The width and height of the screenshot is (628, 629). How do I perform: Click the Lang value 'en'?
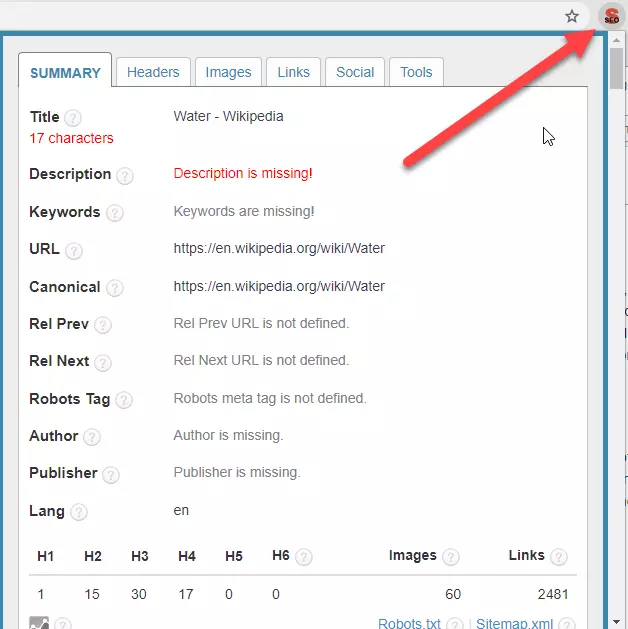(x=181, y=511)
